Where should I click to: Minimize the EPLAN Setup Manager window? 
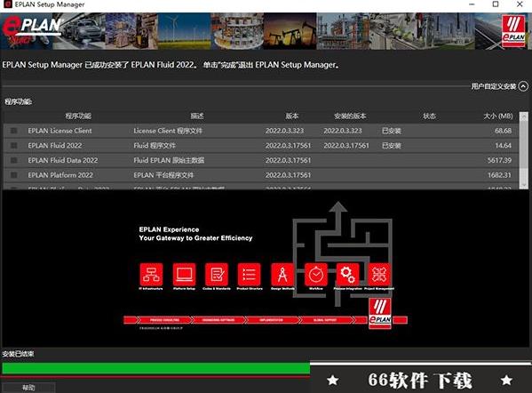pos(472,4)
